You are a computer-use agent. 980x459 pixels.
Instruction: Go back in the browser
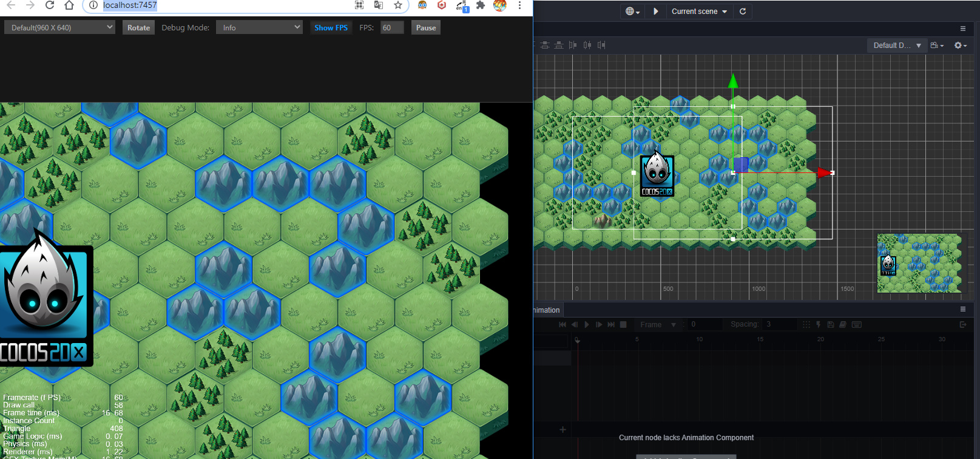click(x=11, y=5)
